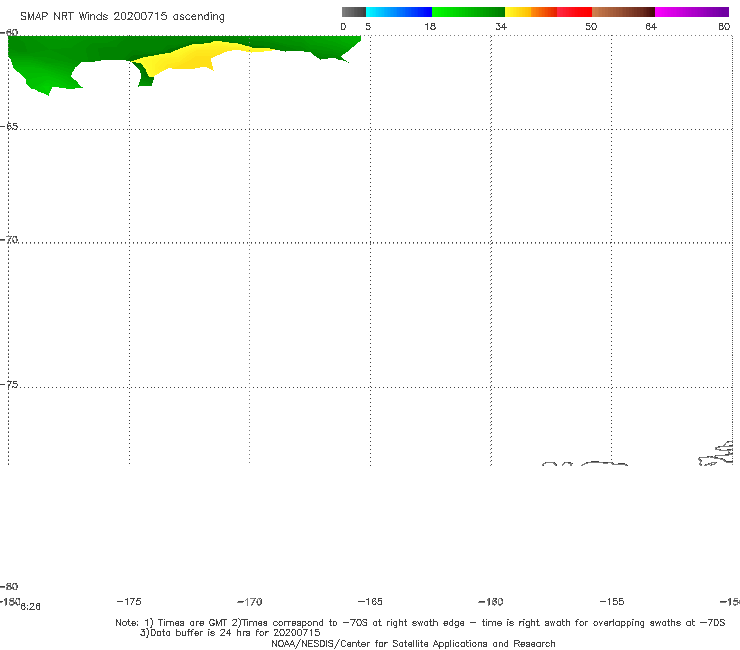740x650 pixels.
Task: Click the brown segment of the colorbar
Action: click(623, 12)
